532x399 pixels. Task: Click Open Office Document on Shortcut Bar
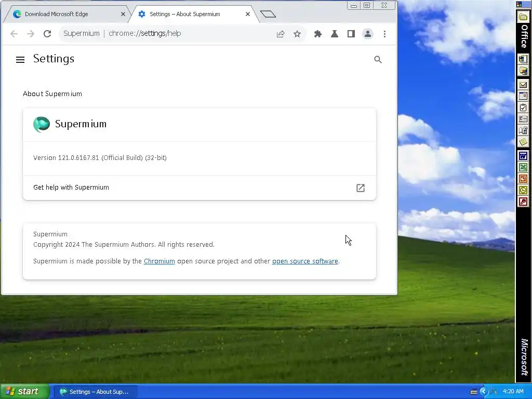coord(523,71)
